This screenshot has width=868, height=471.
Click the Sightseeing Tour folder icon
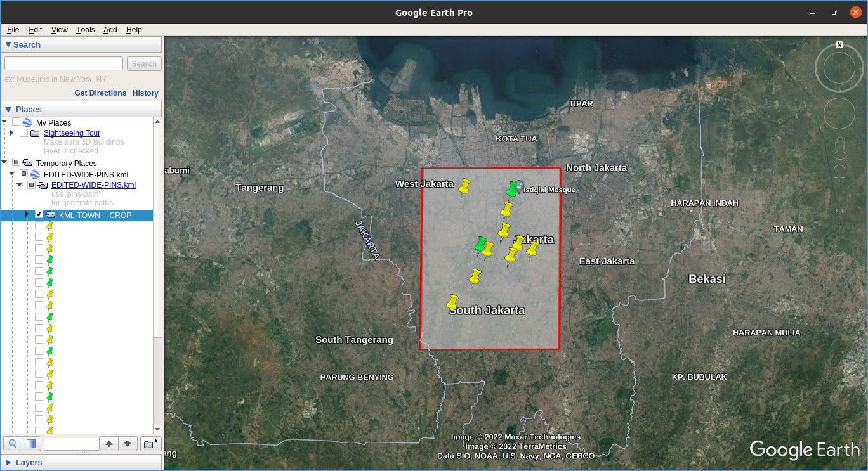point(35,133)
